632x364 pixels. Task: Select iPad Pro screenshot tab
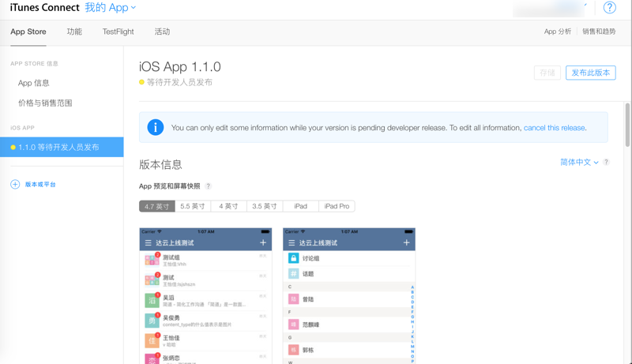[337, 206]
